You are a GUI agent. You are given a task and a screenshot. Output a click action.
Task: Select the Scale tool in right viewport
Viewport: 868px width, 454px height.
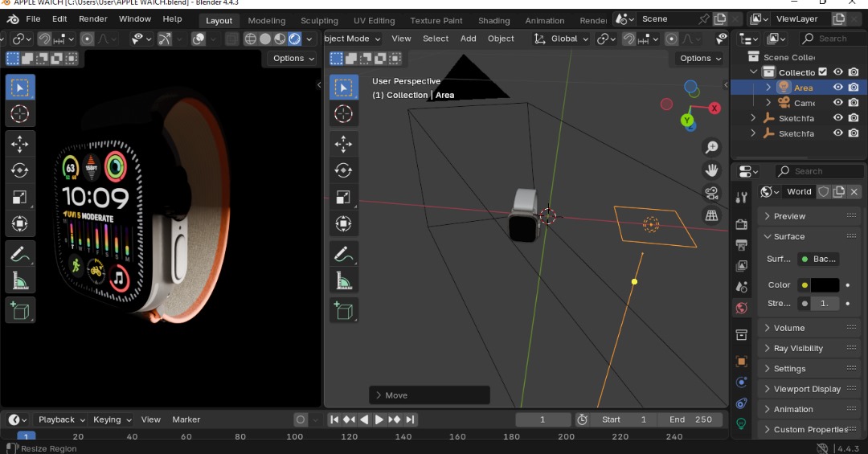click(x=343, y=197)
